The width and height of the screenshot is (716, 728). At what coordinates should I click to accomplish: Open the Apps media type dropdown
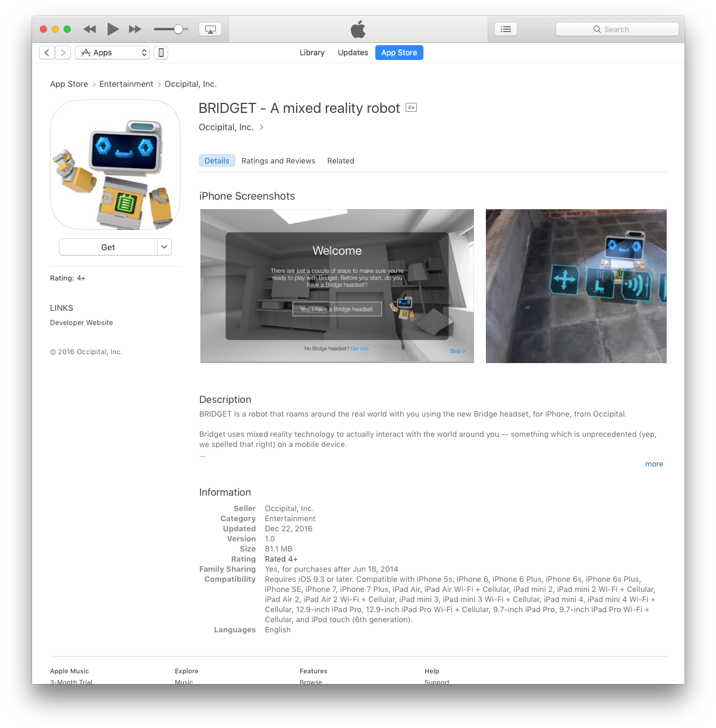(x=112, y=53)
